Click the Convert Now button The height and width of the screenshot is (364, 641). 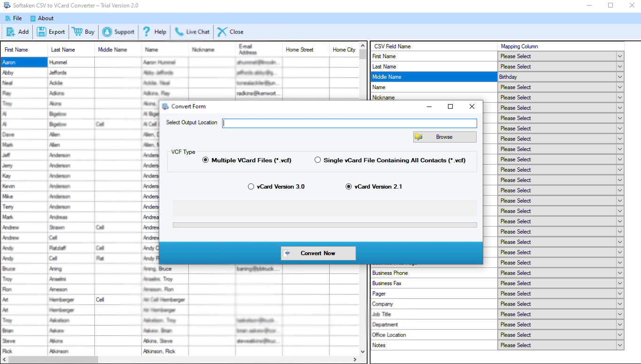(318, 253)
